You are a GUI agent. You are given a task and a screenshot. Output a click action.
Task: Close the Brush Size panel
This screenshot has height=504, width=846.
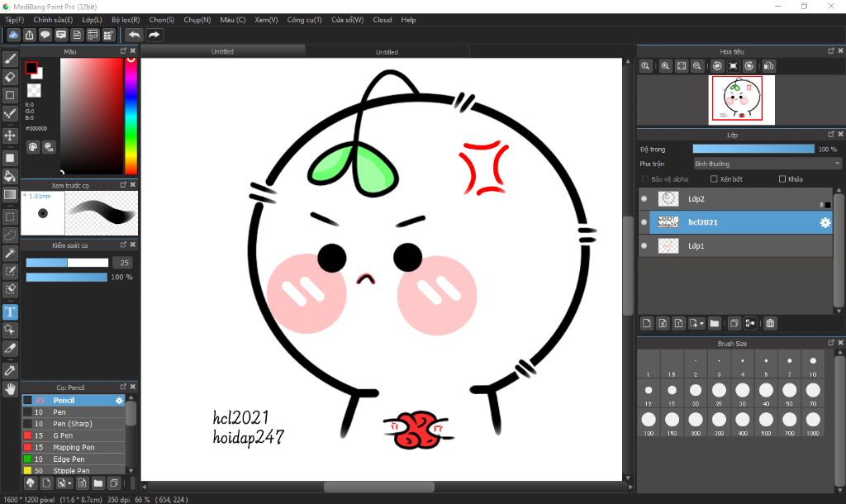point(840,343)
